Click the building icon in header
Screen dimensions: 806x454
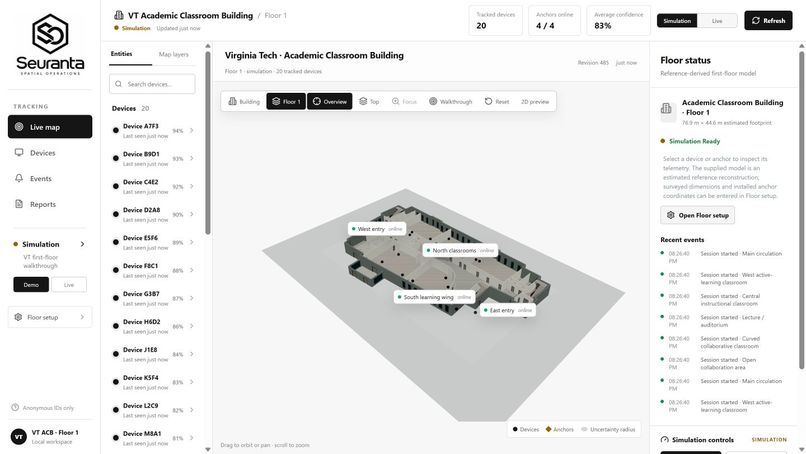tap(119, 15)
